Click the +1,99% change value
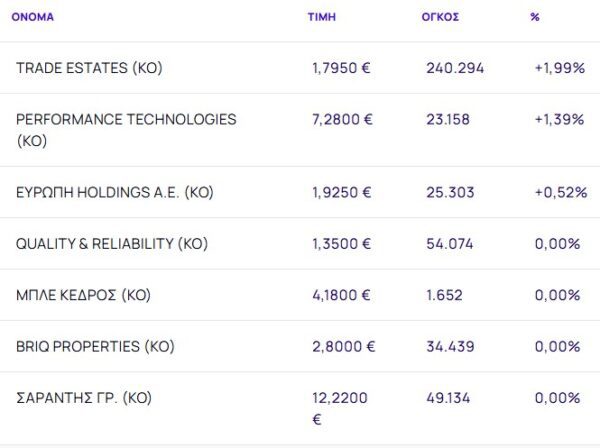The image size is (600, 448). (558, 68)
